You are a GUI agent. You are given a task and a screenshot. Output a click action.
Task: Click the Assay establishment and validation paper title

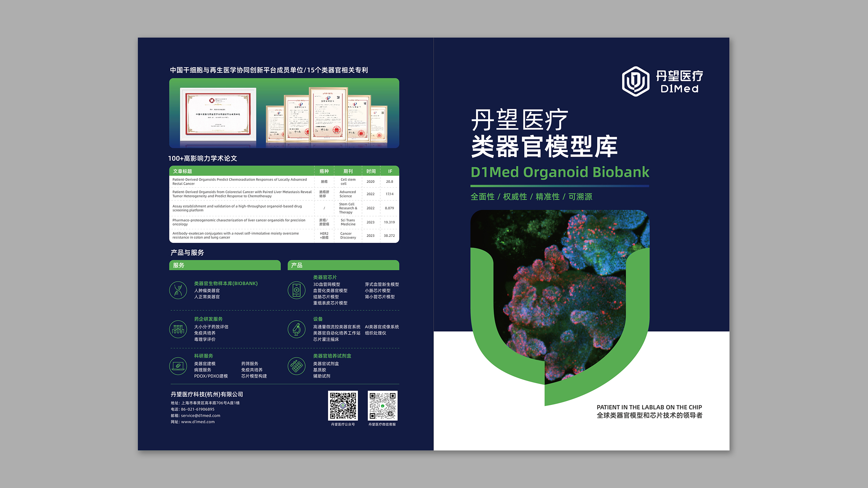pyautogui.click(x=237, y=208)
